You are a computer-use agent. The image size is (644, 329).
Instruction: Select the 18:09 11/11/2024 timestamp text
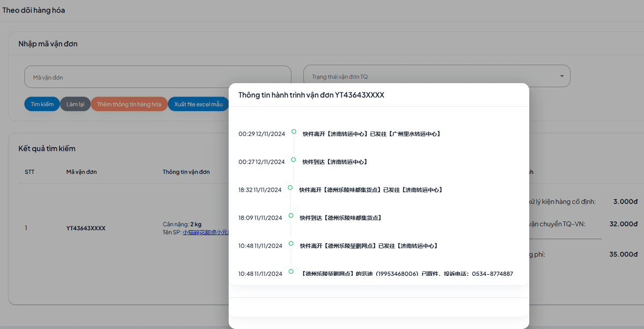[x=260, y=218]
